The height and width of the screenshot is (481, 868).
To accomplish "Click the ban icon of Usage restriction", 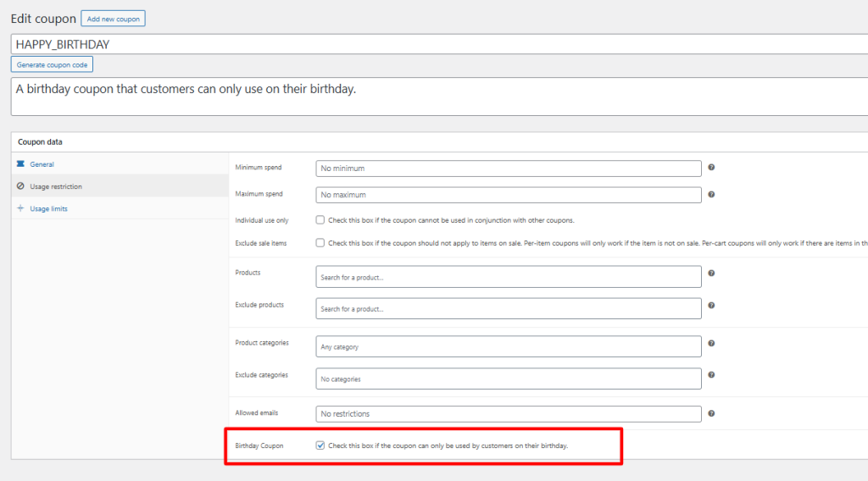I will click(20, 186).
